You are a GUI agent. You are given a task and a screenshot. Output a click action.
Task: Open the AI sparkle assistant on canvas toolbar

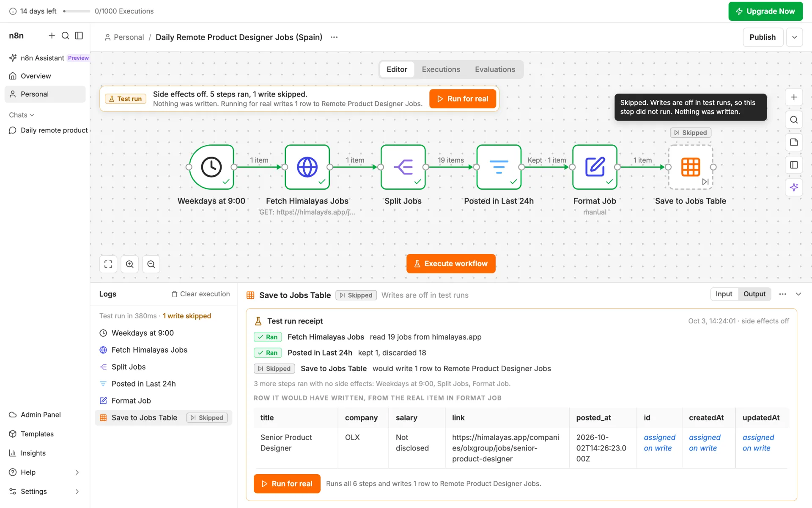coord(794,187)
